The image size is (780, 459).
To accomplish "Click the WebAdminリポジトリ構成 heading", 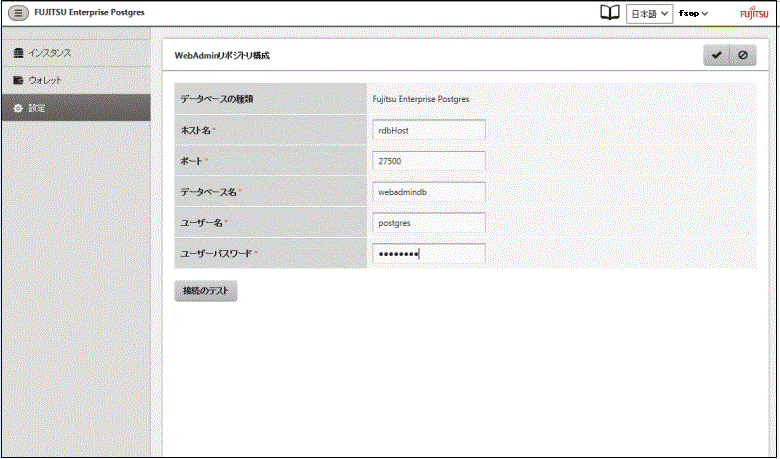I will tap(222, 56).
